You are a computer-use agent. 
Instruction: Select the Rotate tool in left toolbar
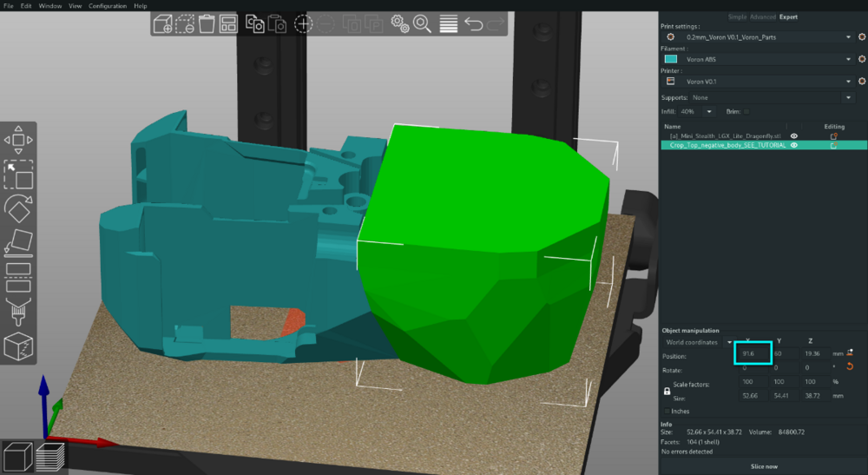click(x=18, y=208)
